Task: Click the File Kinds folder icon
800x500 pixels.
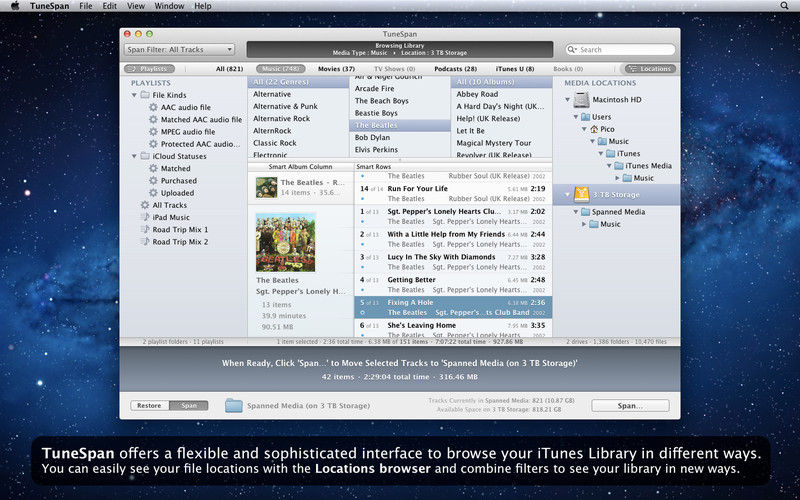Action: [x=145, y=95]
